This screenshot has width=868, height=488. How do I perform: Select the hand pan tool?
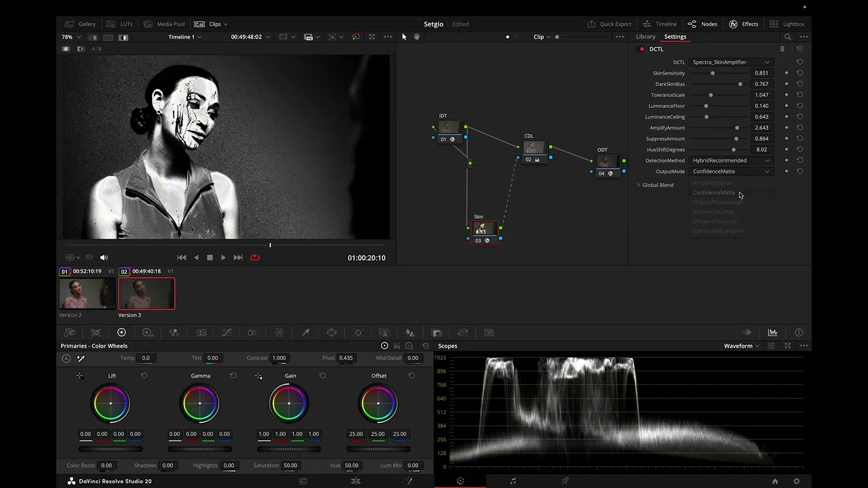416,37
